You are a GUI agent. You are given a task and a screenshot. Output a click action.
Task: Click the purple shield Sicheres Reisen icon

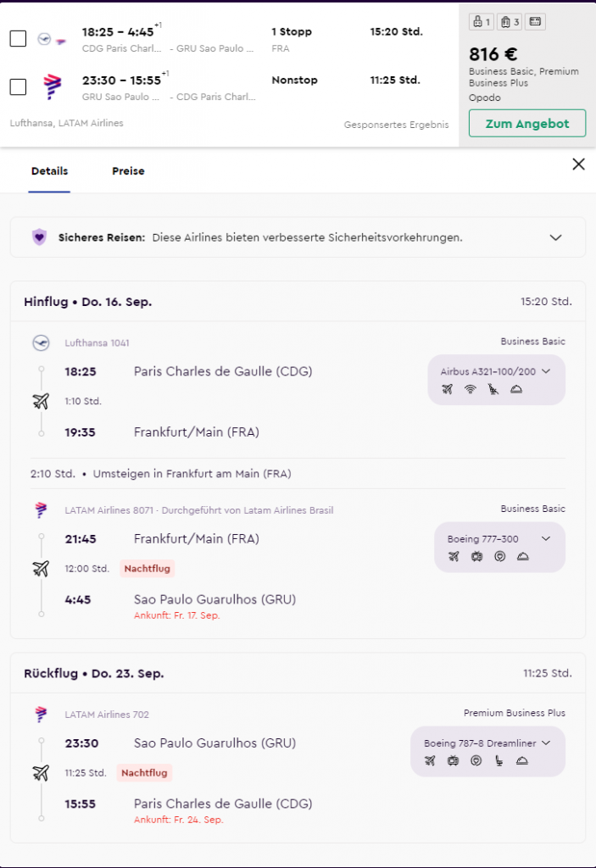point(39,237)
